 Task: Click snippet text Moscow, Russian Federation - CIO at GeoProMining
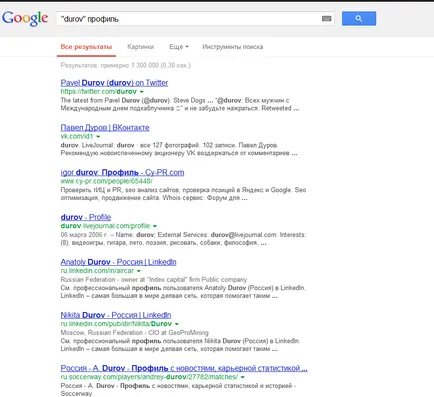(134, 332)
